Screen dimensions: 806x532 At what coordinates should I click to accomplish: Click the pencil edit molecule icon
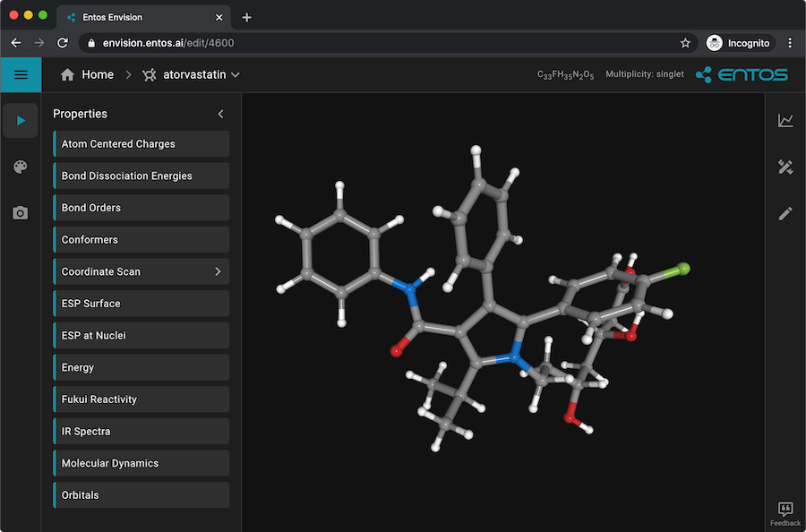[785, 213]
